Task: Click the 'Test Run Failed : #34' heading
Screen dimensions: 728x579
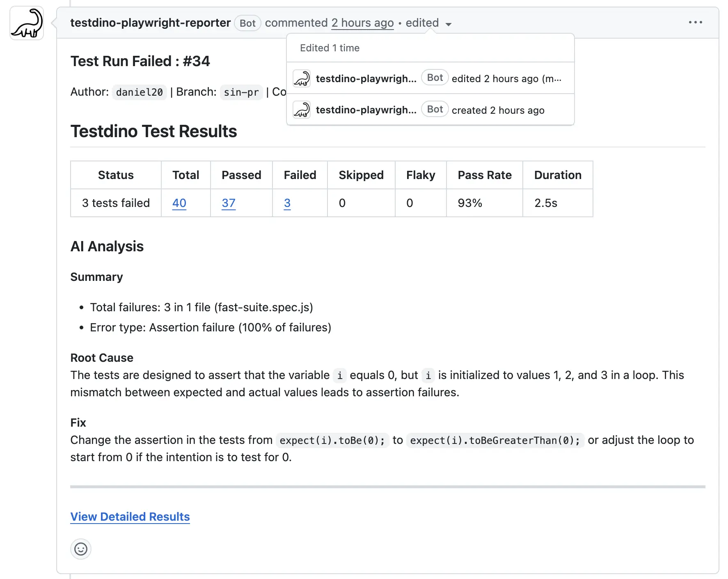Action: point(140,61)
